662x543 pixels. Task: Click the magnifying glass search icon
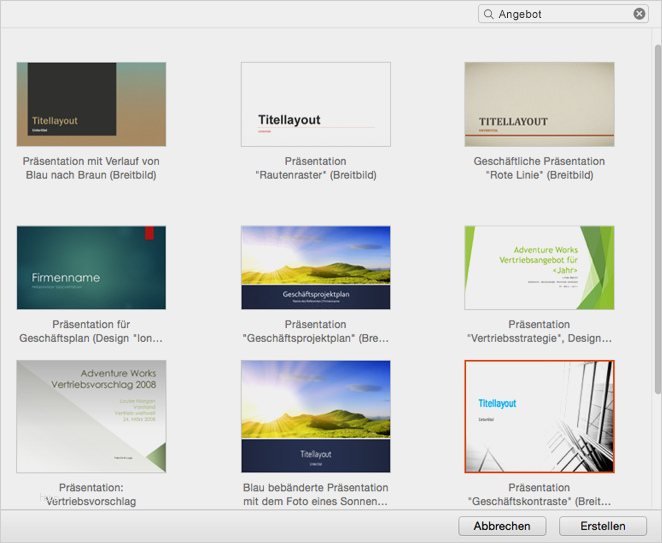488,14
